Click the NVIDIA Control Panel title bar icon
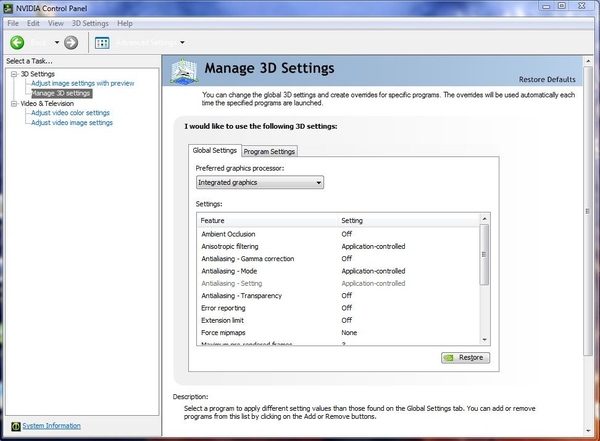 click(10, 8)
